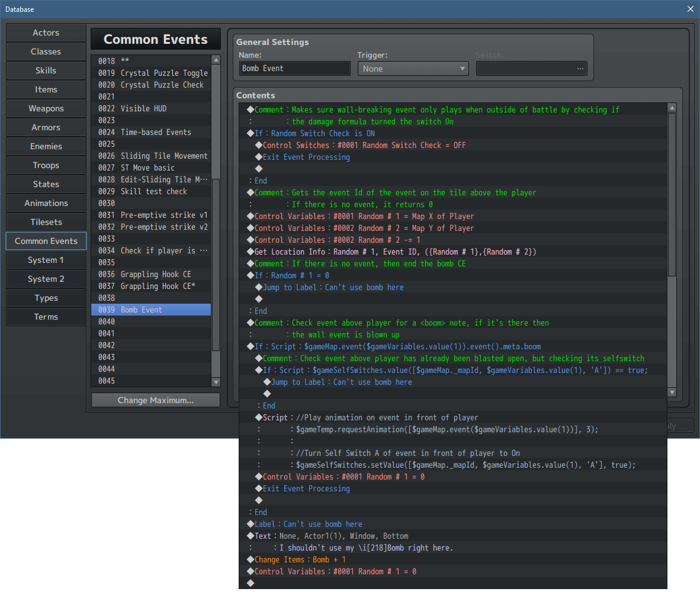Select common event 0037 Grappling Hook CE*
This screenshot has width=700, height=592.
click(x=151, y=286)
